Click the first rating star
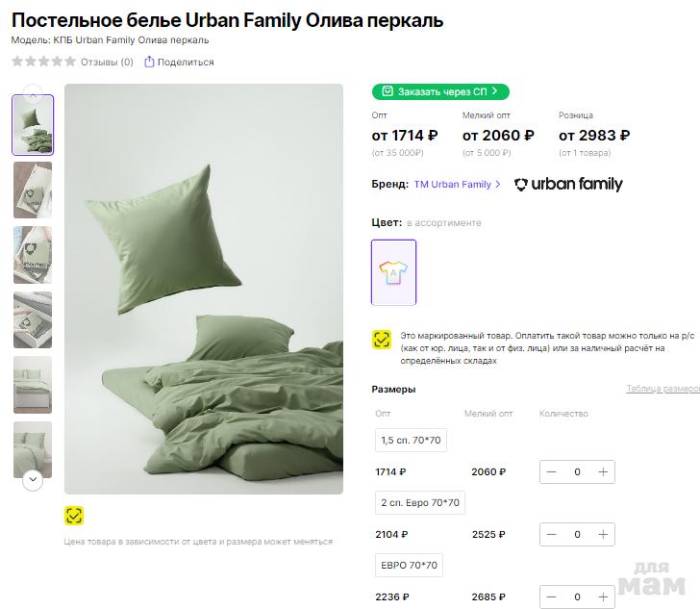 pos(17,62)
